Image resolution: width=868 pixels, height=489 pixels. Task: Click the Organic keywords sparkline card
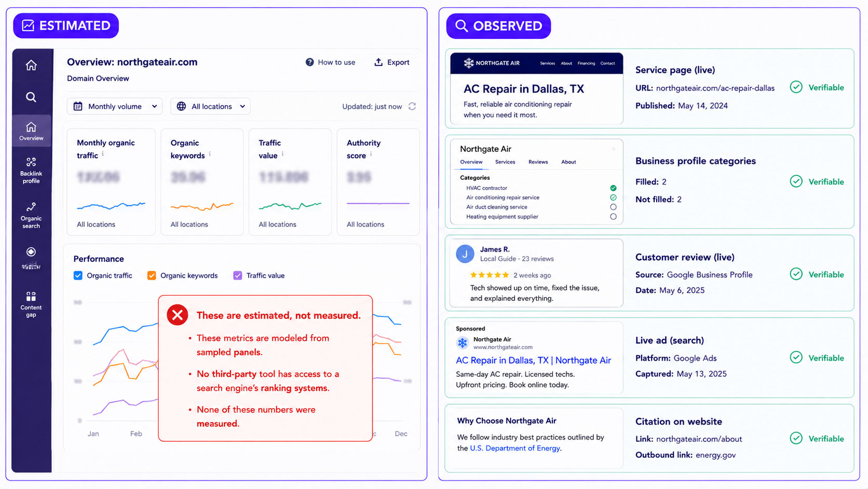[x=202, y=182]
